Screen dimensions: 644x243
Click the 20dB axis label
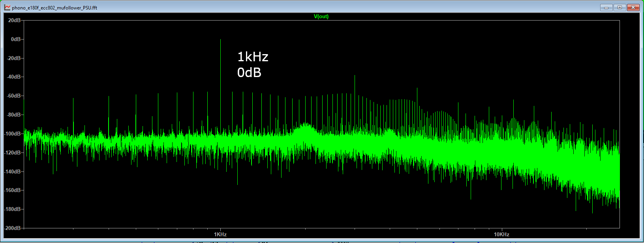14,20
